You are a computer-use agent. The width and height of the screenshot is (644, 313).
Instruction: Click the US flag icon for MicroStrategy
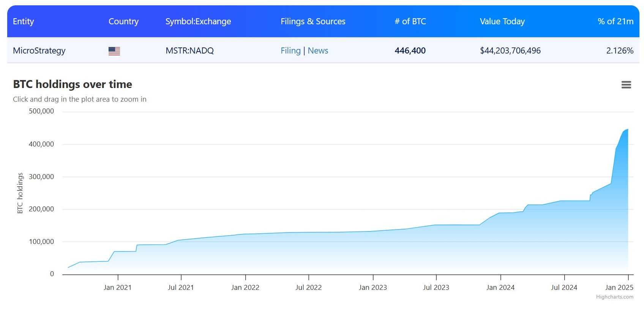[114, 51]
